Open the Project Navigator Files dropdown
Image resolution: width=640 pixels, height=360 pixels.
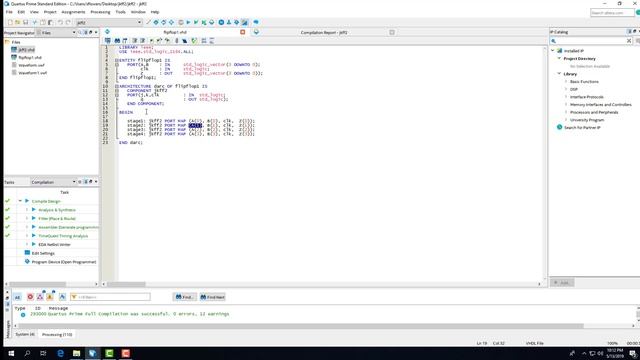pos(74,32)
